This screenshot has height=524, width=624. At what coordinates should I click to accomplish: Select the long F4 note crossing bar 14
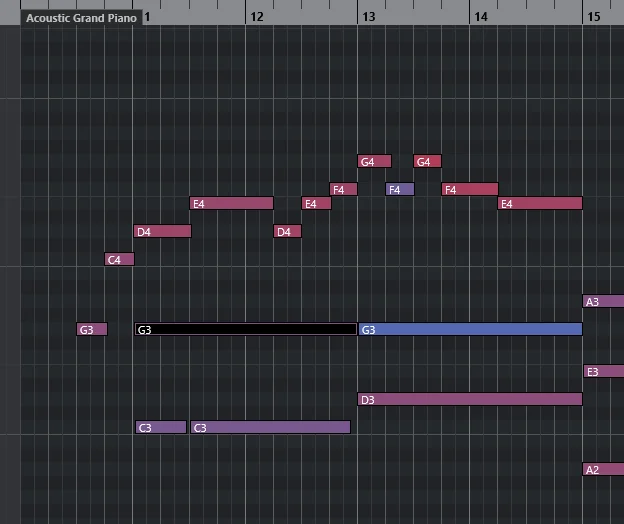[x=470, y=189]
